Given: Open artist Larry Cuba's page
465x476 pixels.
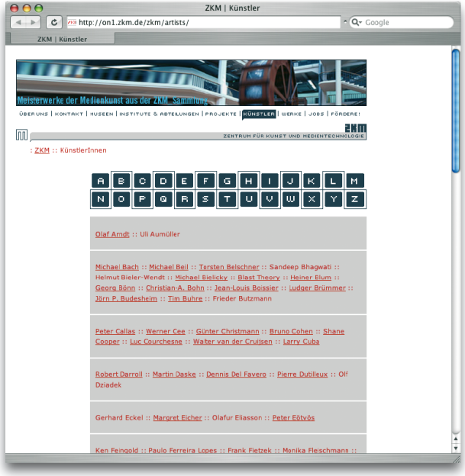Looking at the screenshot, I should [x=301, y=342].
